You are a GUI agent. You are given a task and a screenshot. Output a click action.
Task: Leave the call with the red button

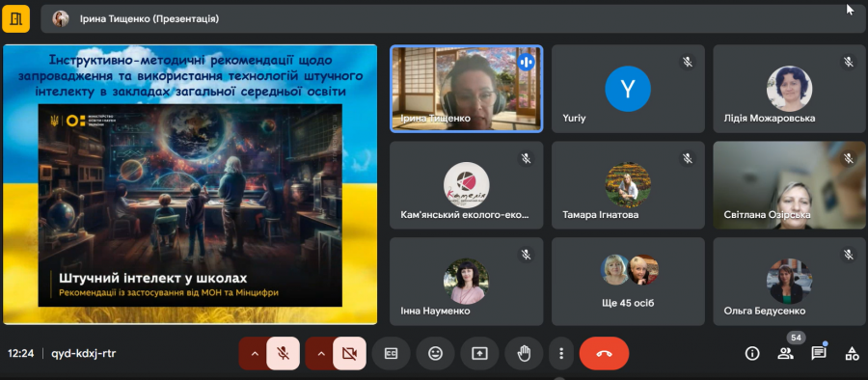(x=604, y=353)
